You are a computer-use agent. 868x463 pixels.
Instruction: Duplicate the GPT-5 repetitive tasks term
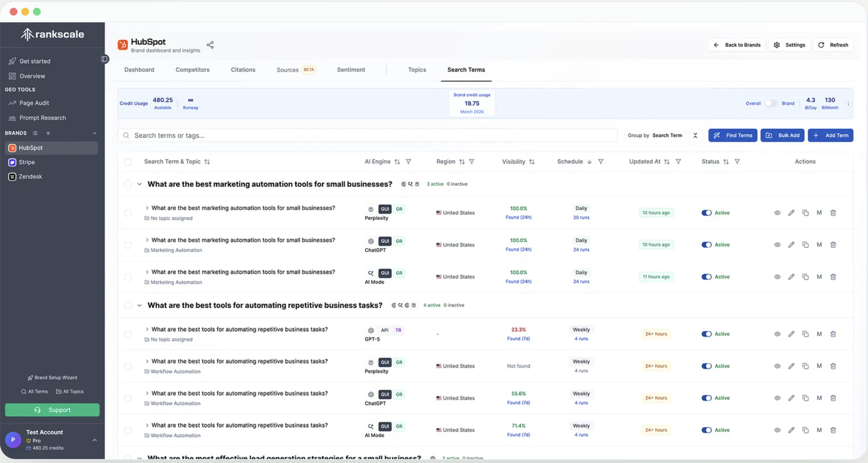pos(805,334)
